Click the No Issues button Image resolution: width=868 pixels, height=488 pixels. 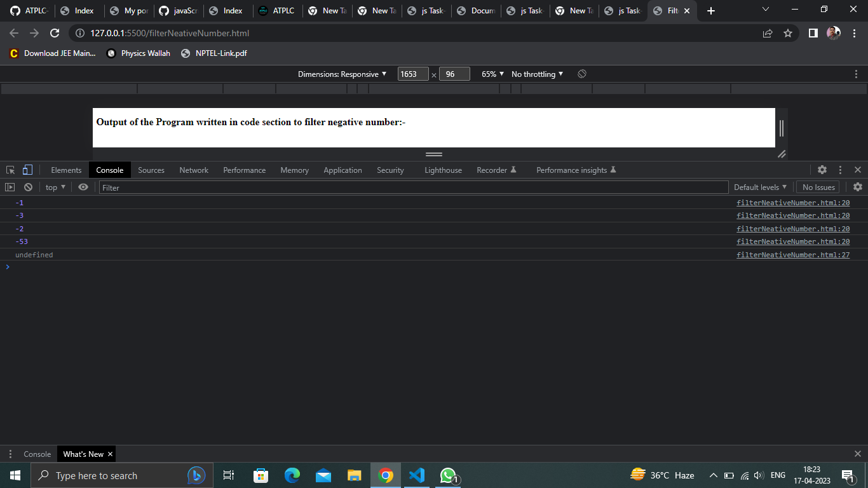click(817, 187)
